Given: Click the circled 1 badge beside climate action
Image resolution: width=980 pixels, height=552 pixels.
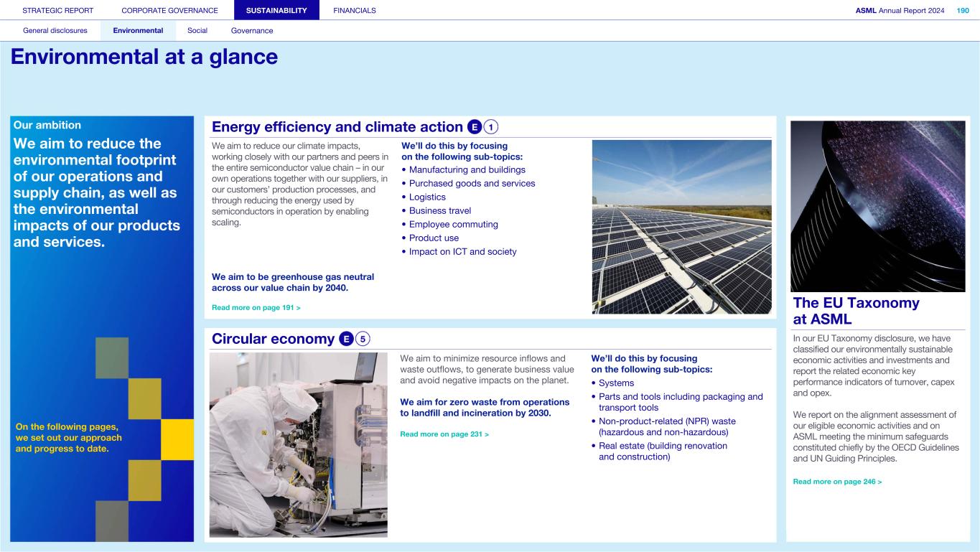Looking at the screenshot, I should pos(491,127).
